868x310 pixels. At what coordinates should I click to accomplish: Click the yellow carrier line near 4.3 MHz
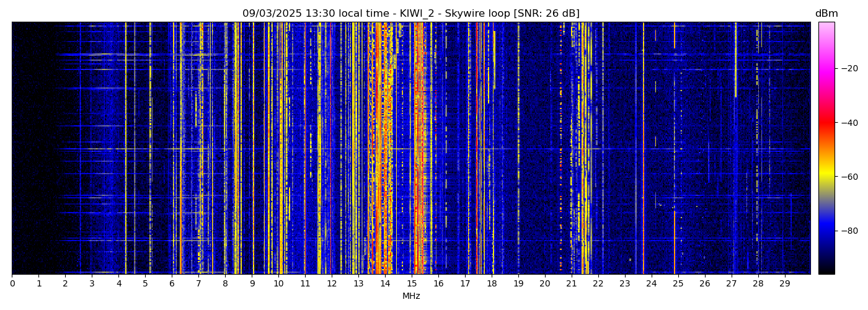[x=126, y=149]
